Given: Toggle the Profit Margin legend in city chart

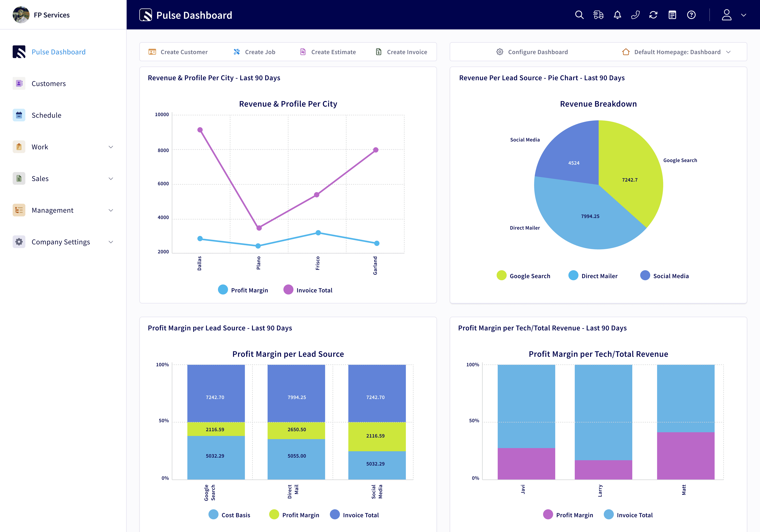Looking at the screenshot, I should click(x=243, y=290).
